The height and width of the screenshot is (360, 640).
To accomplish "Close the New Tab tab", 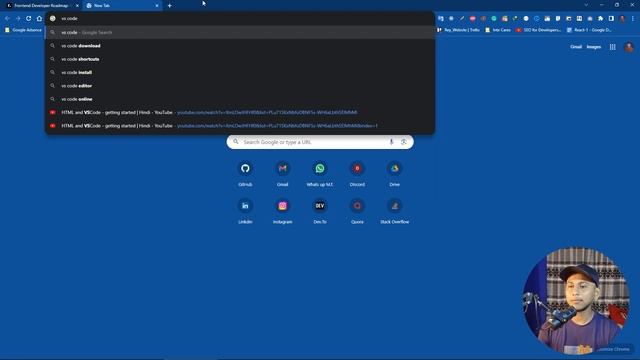I will coord(157,6).
